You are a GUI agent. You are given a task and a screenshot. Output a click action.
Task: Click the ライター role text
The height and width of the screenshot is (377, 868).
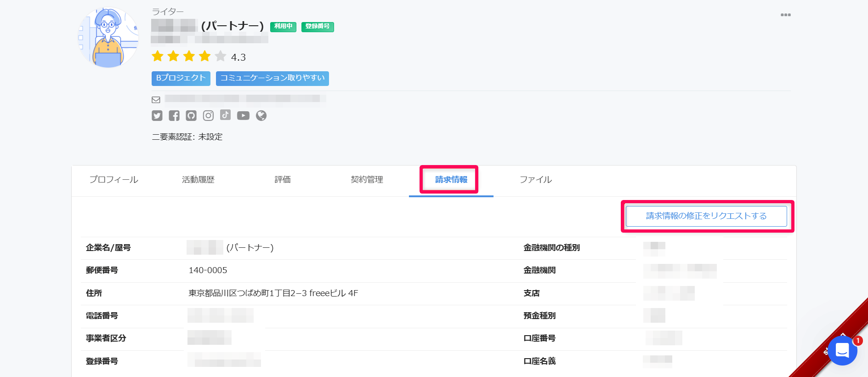point(168,11)
